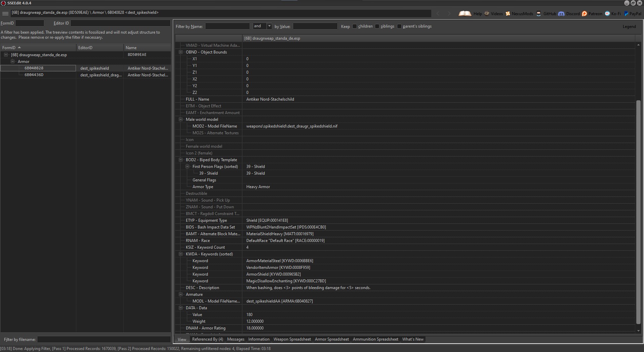644x352 pixels.
Task: Open the NexusMods link icon
Action: click(x=508, y=13)
